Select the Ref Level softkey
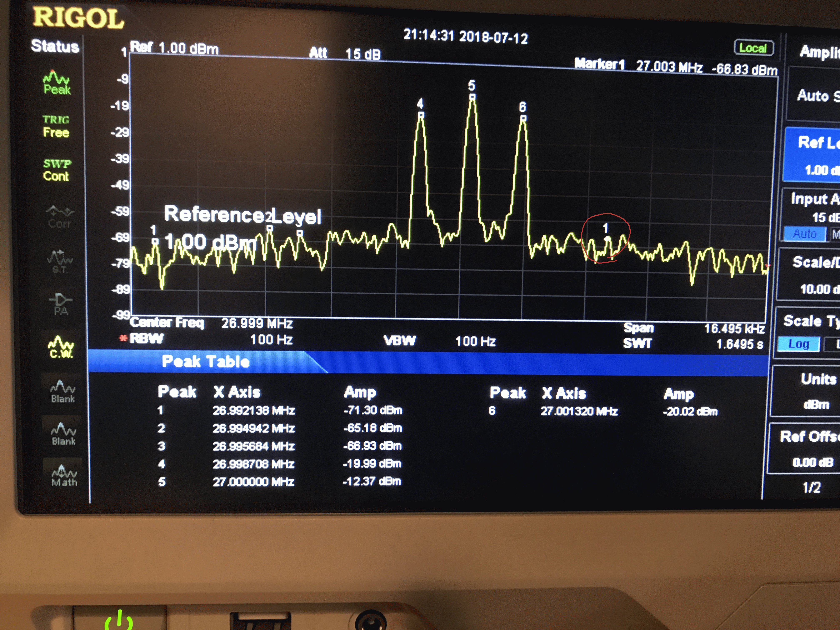Viewport: 840px width, 630px height. [813, 156]
